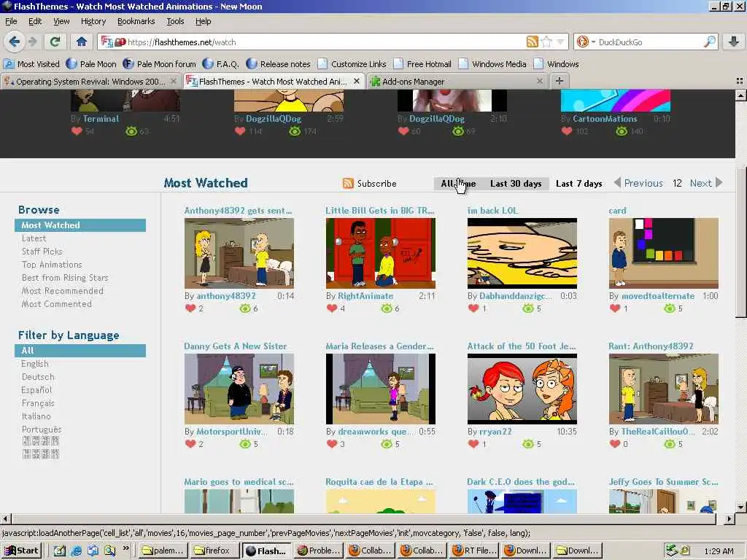Click the Windows Start button
Image resolution: width=747 pixels, height=560 pixels.
pyautogui.click(x=21, y=551)
